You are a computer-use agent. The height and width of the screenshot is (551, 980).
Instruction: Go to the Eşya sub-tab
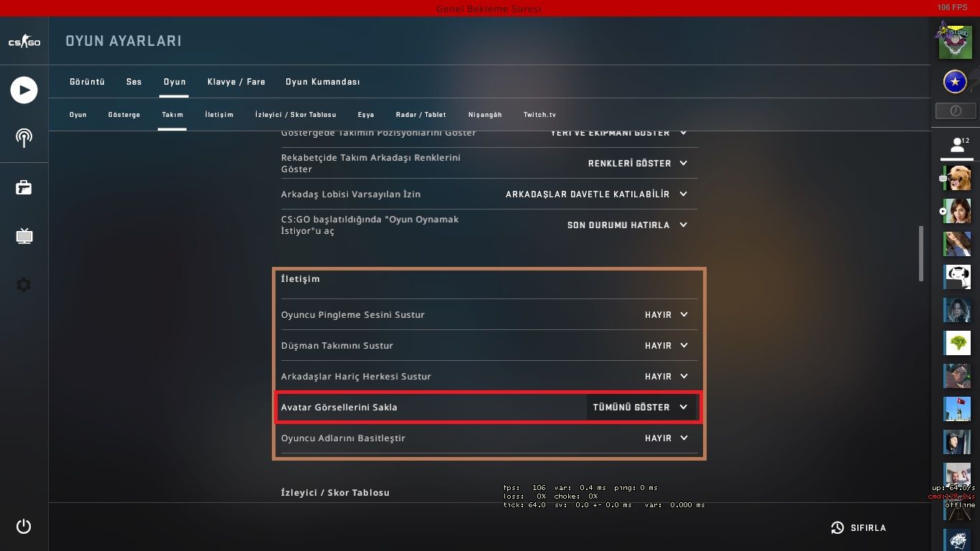(366, 115)
